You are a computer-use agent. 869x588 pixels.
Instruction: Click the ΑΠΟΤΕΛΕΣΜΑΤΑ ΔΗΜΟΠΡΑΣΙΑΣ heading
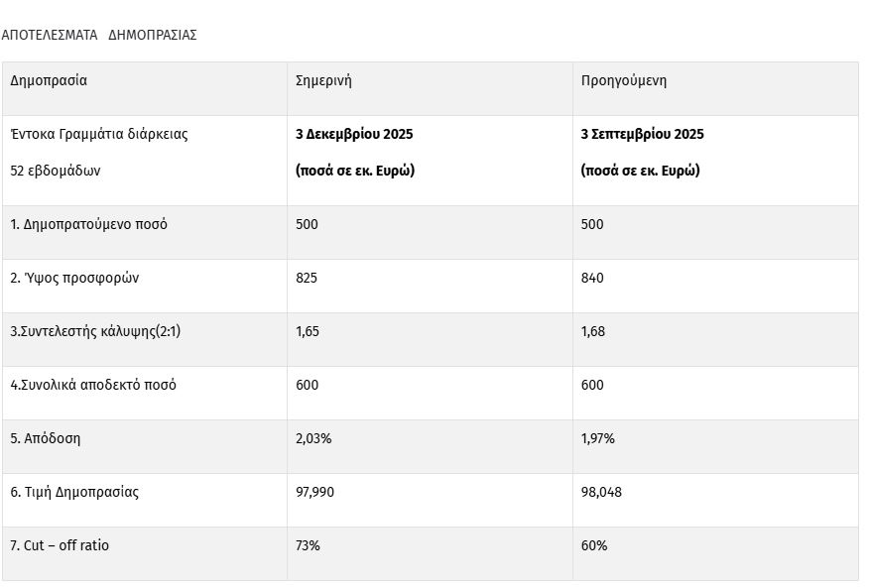point(99,35)
